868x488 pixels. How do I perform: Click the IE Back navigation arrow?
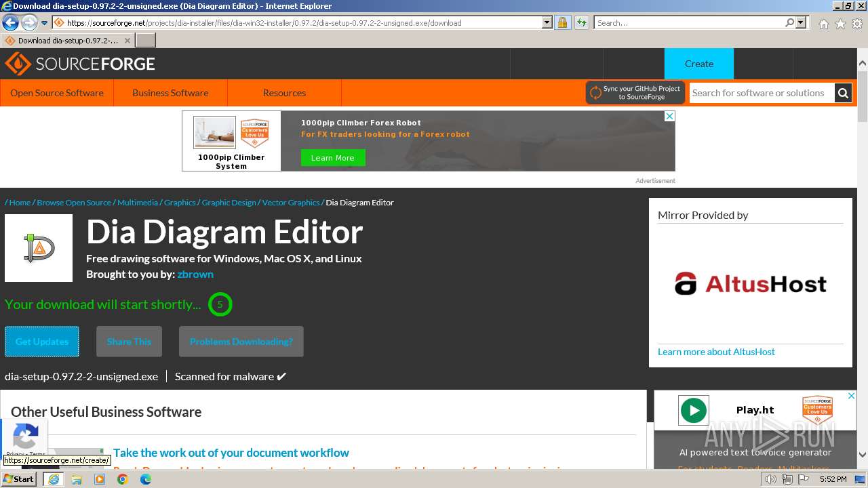10,23
